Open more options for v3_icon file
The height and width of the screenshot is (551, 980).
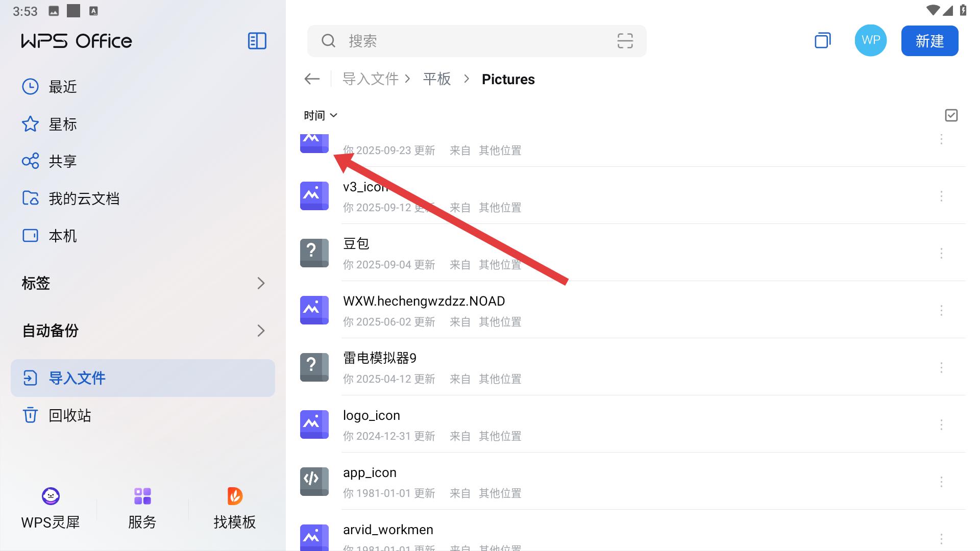pos(941,196)
